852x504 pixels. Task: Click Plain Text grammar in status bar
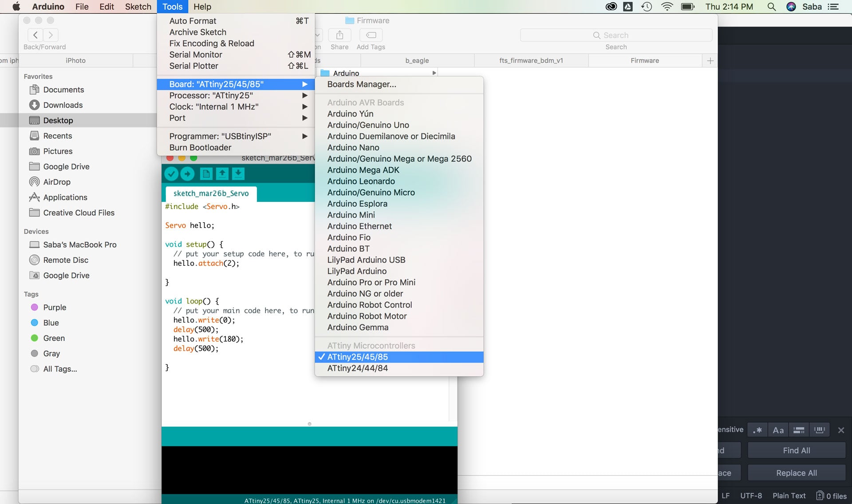click(x=789, y=496)
